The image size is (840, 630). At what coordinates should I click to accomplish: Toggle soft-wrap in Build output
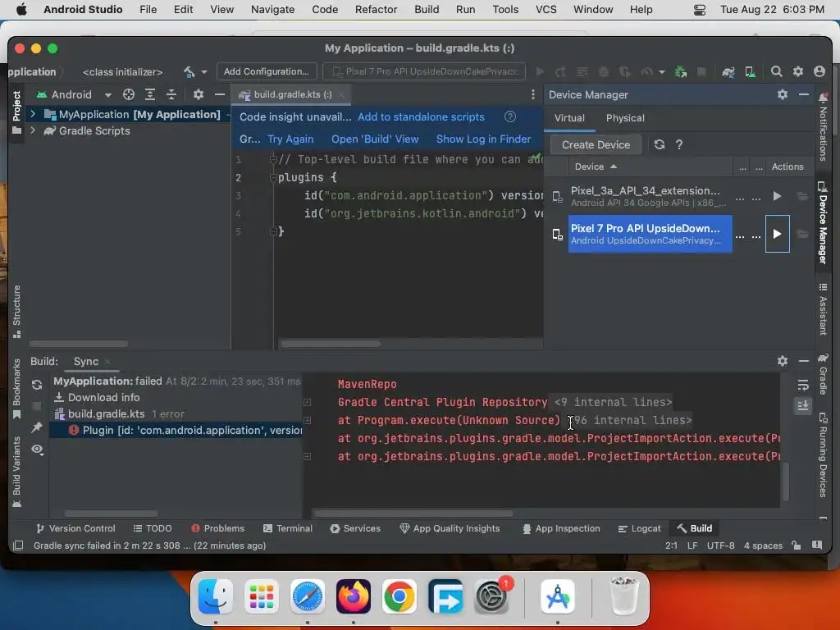802,386
